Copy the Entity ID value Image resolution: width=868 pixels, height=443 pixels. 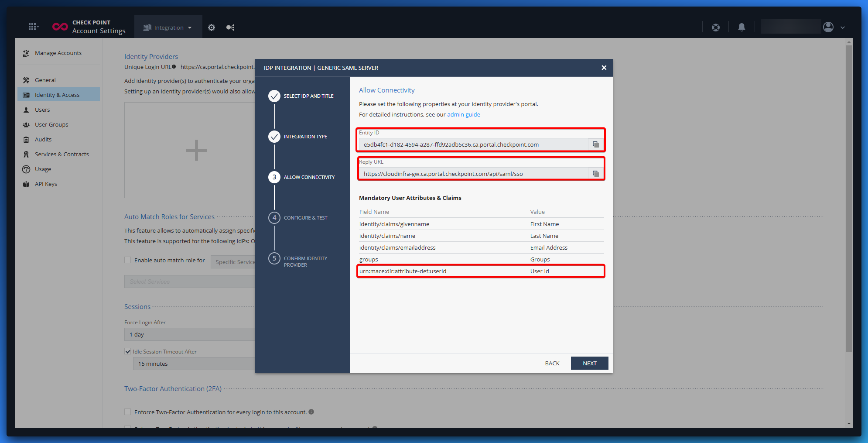click(596, 144)
